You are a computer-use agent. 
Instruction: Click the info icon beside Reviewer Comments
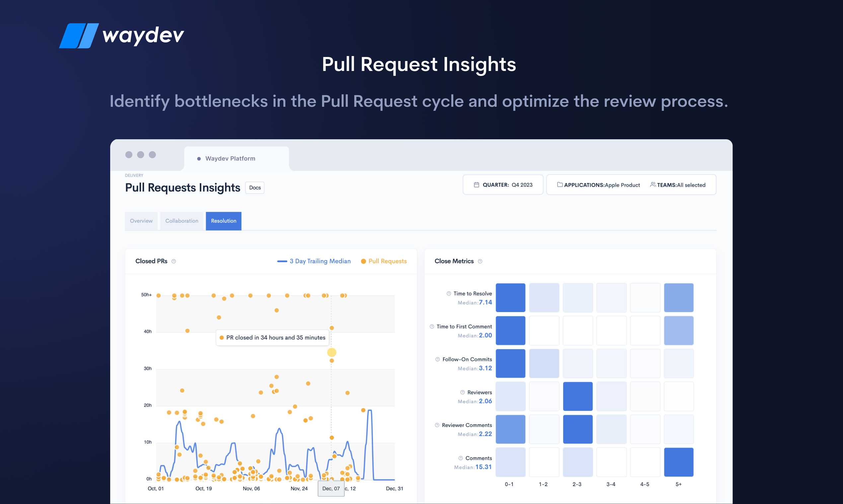[437, 425]
